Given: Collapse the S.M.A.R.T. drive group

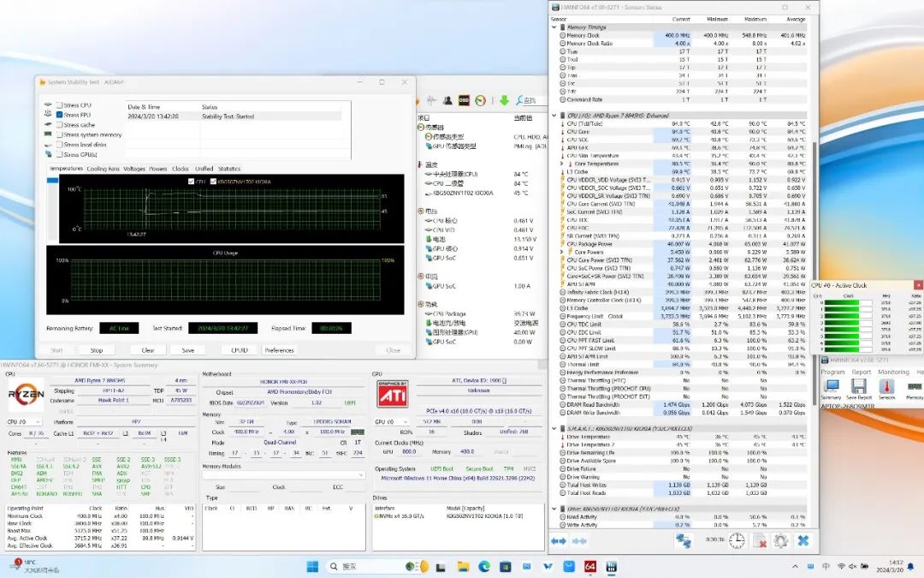Looking at the screenshot, I should pyautogui.click(x=554, y=429).
